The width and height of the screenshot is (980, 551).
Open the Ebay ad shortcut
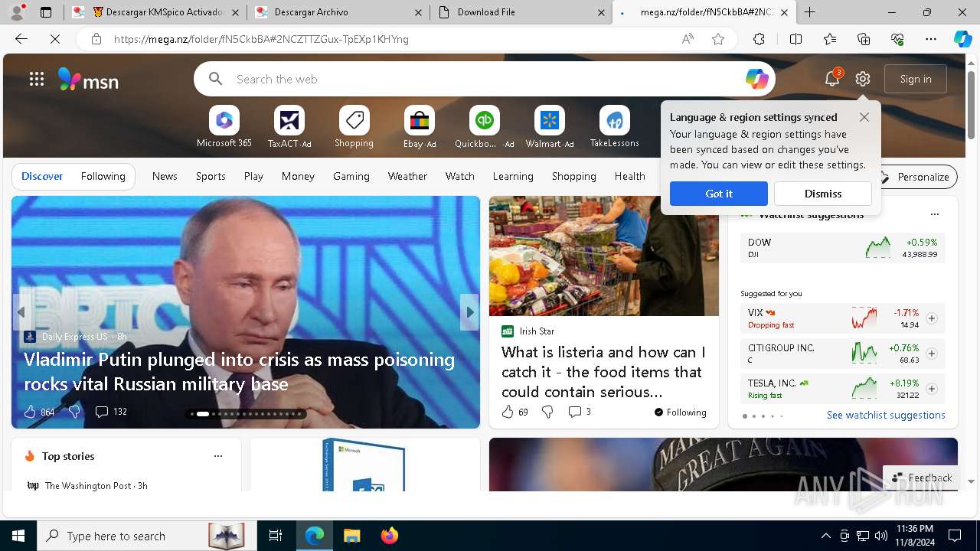click(x=420, y=127)
